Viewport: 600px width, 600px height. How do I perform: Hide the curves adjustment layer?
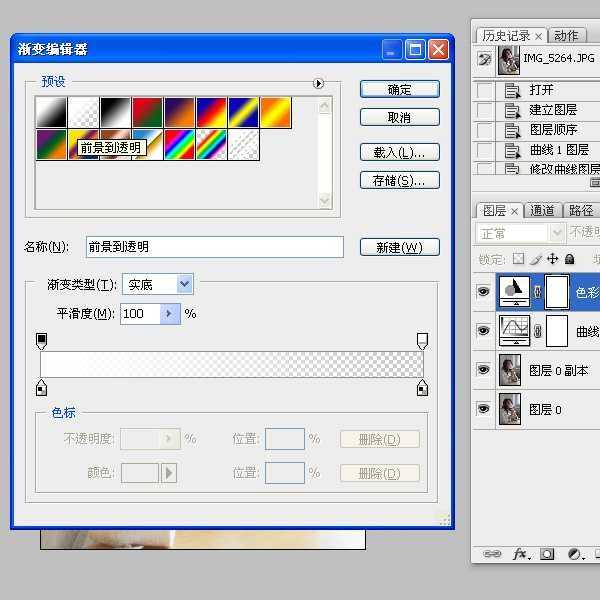click(484, 330)
